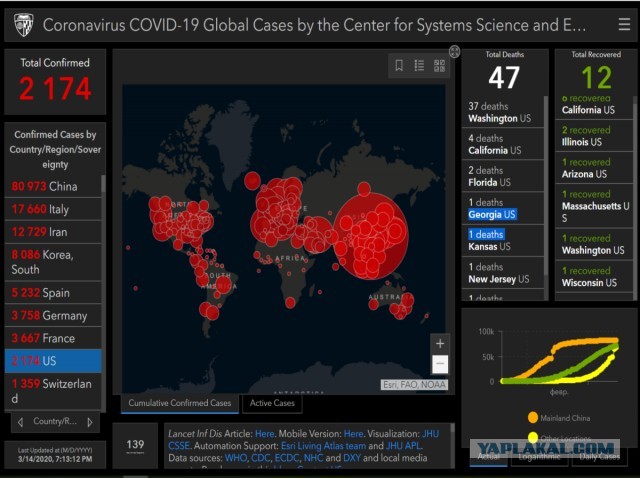Screen dimensions: 640x478
Task: Click the Last Updated timestamp
Action: tap(55, 454)
